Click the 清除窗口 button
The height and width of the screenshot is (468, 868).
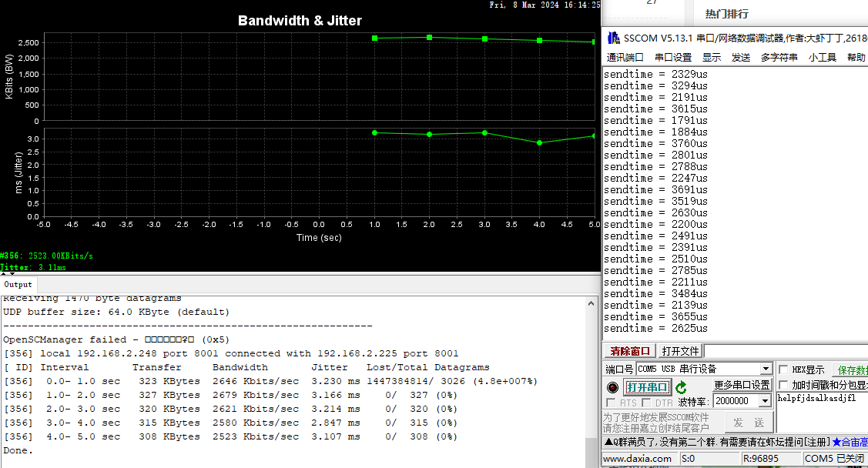(629, 351)
